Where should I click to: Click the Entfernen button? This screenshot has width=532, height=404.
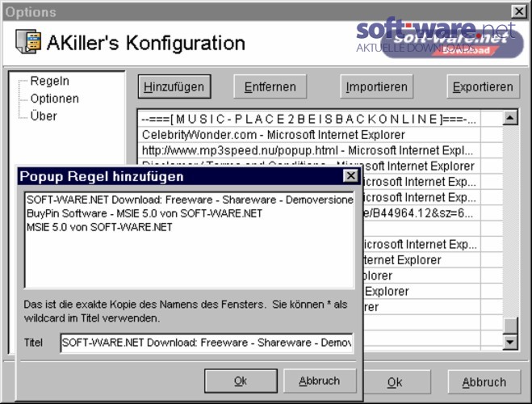(270, 86)
